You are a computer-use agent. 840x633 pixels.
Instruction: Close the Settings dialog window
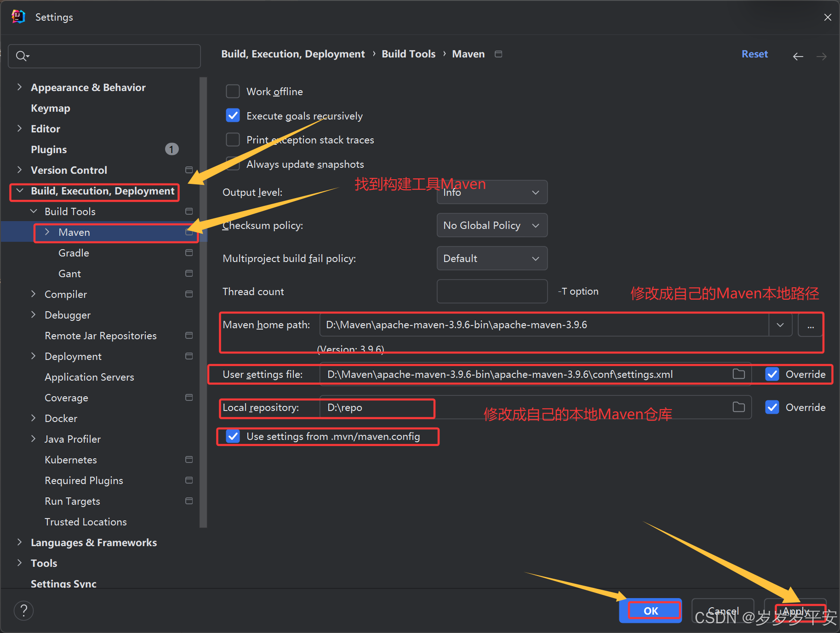(828, 17)
